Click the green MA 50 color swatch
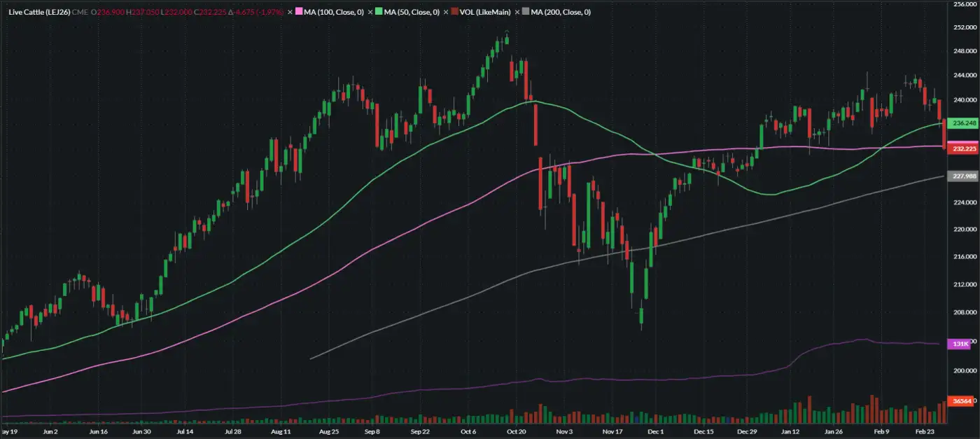This screenshot has height=439, width=980. click(x=378, y=13)
